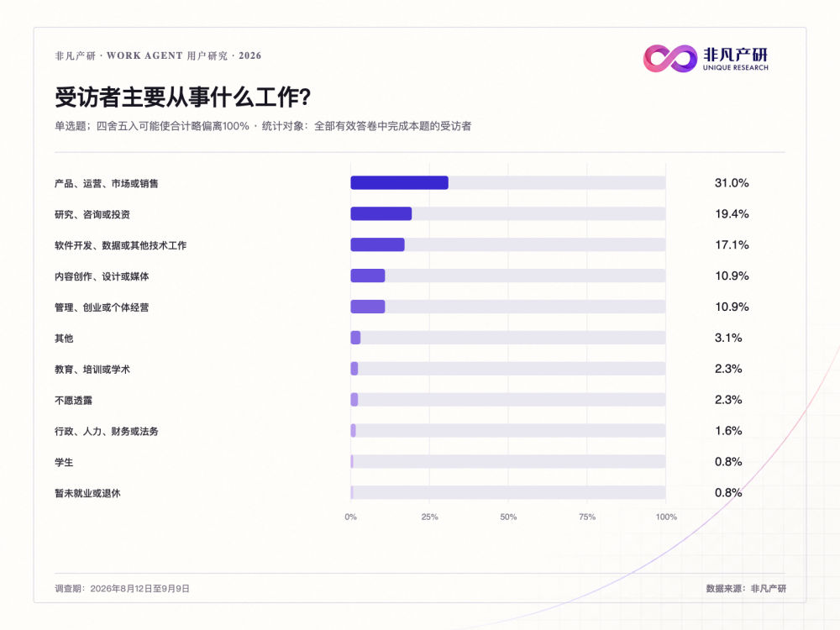840x630 pixels.
Task: Click the label 其他
Action: coord(64,339)
